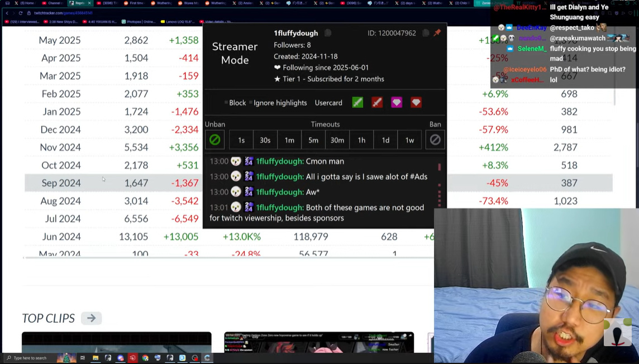
Task: Click the '13,105' average viewers value
Action: [x=133, y=237]
